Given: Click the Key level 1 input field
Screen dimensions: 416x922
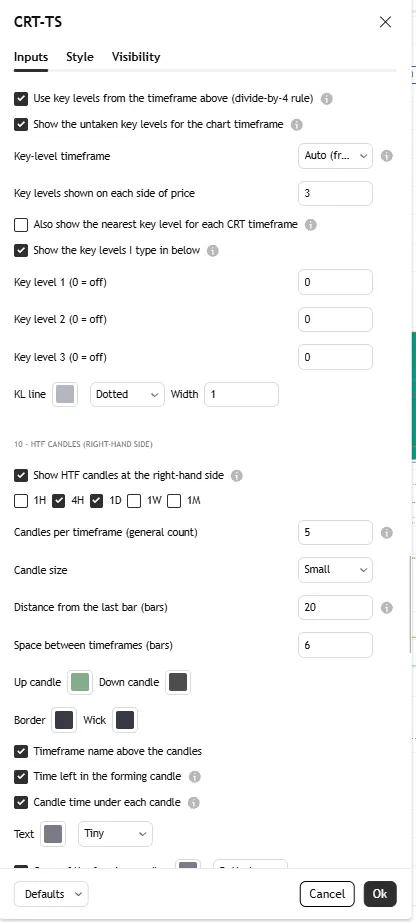Looking at the screenshot, I should 335,282.
